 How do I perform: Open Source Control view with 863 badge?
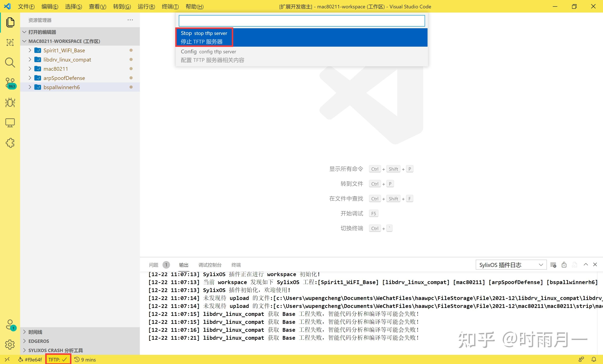(x=10, y=83)
